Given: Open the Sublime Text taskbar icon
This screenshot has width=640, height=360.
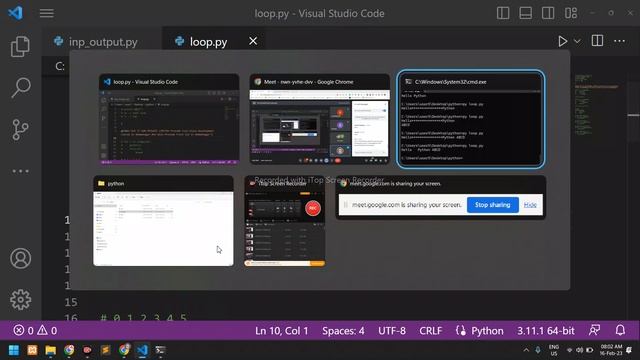Looking at the screenshot, I should tap(106, 350).
